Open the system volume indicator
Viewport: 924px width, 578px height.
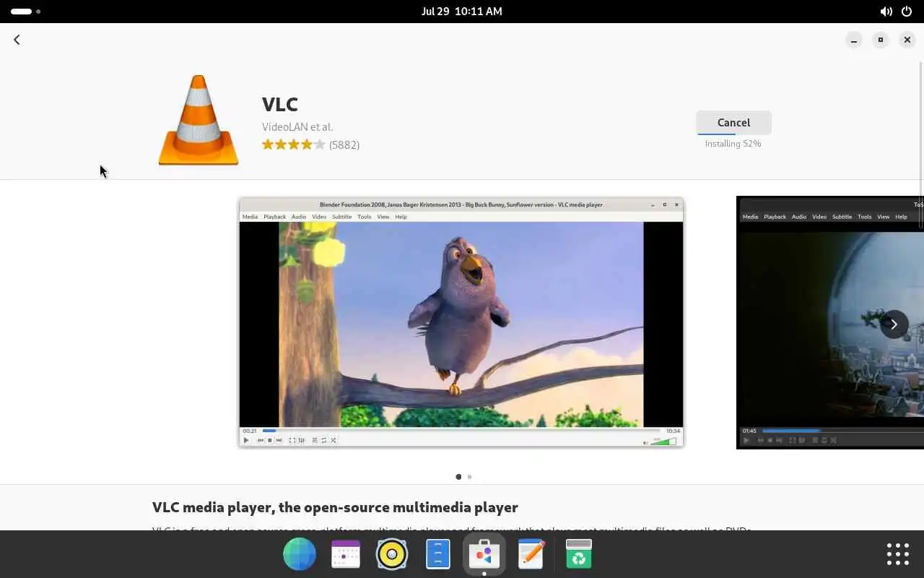pos(886,12)
